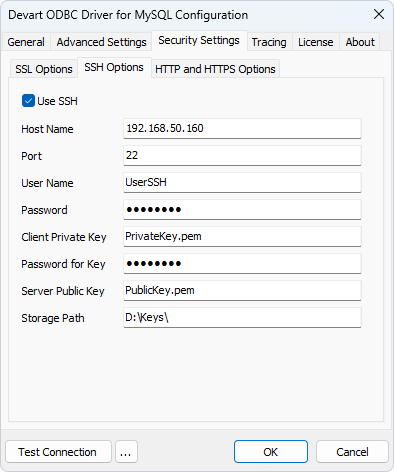Click the Password for Key label

click(x=63, y=264)
